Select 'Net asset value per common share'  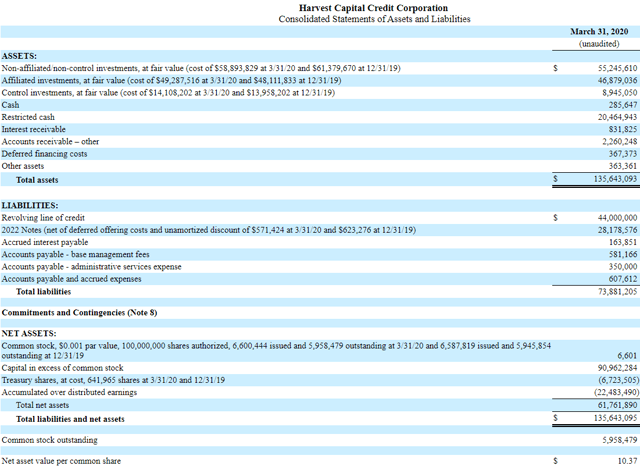click(x=61, y=461)
